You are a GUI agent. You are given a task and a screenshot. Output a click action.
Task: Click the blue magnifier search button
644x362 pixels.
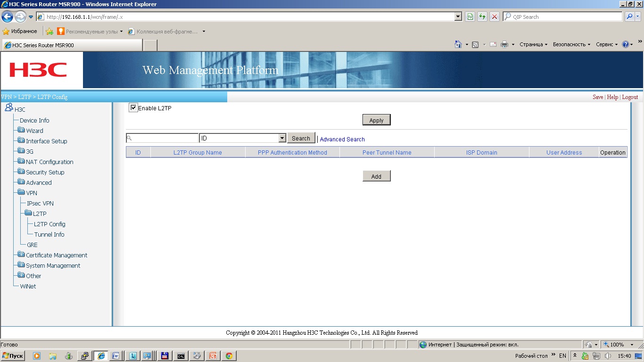tap(629, 17)
